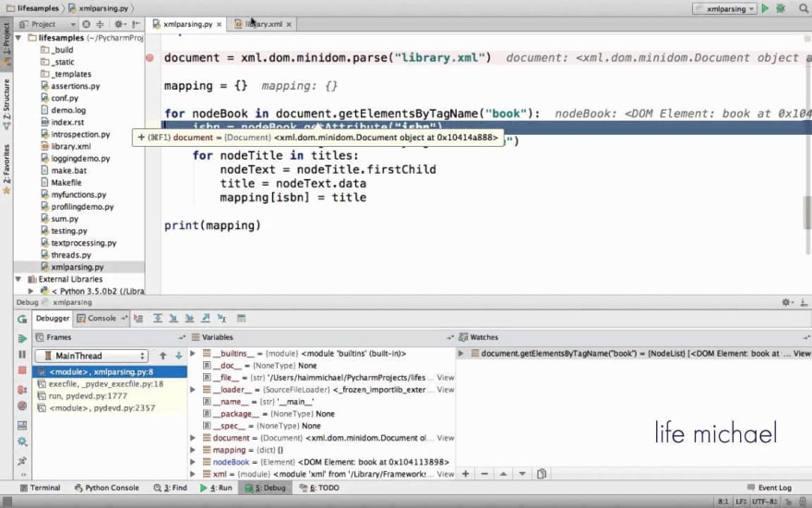Move watch up in Watches panel
812x508 pixels.
coord(503,474)
